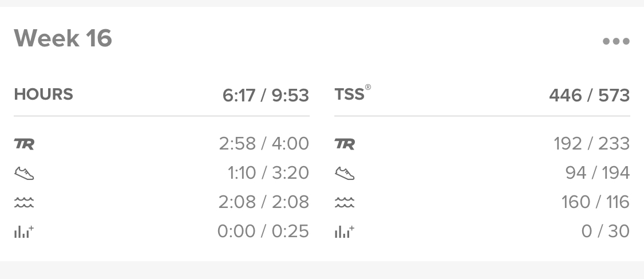Viewport: 644px width, 279px height.
Task: Click the running shoe icon under TSS
Action: 345,173
